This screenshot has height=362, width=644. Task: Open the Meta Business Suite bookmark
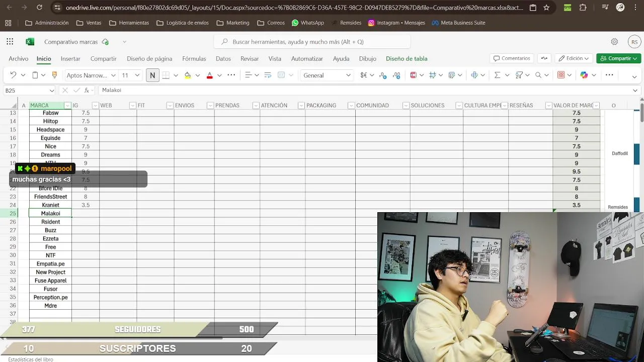(458, 23)
